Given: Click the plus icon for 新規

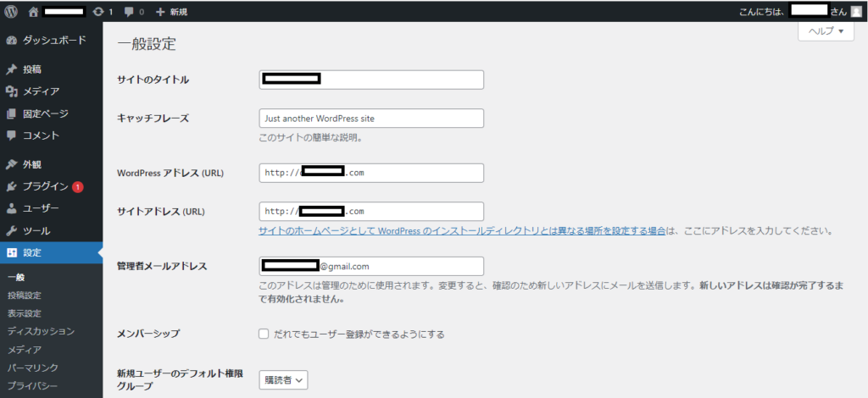Looking at the screenshot, I should click(x=160, y=12).
